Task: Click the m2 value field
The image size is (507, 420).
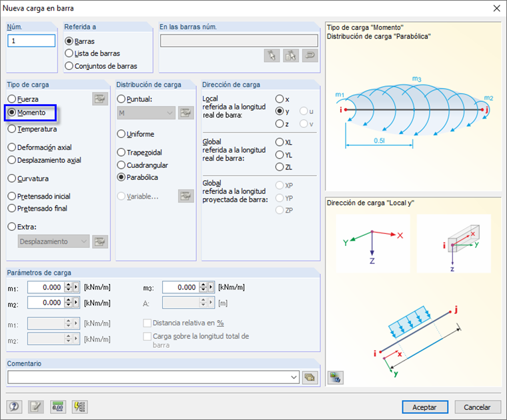Action: coord(46,303)
